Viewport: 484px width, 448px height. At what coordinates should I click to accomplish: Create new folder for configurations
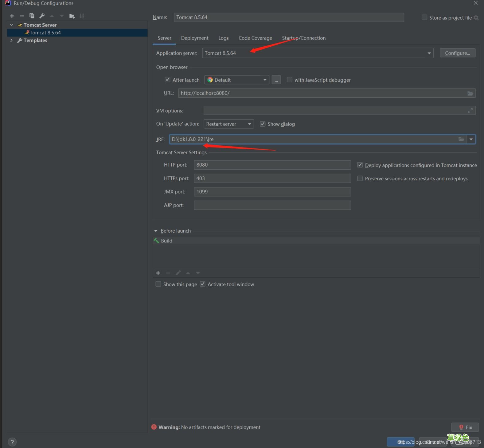click(x=72, y=16)
